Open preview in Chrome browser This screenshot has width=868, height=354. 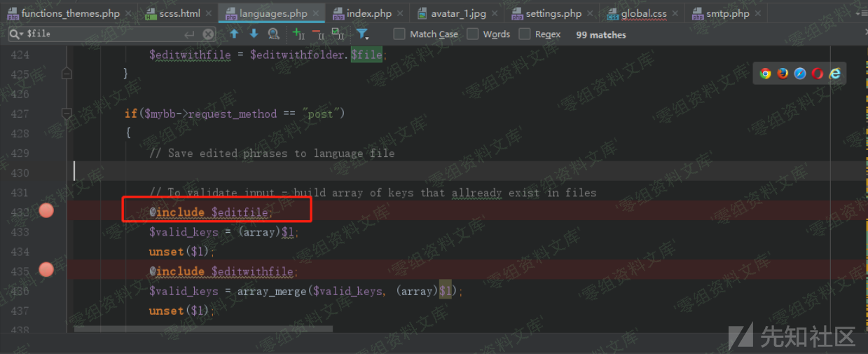tap(766, 74)
